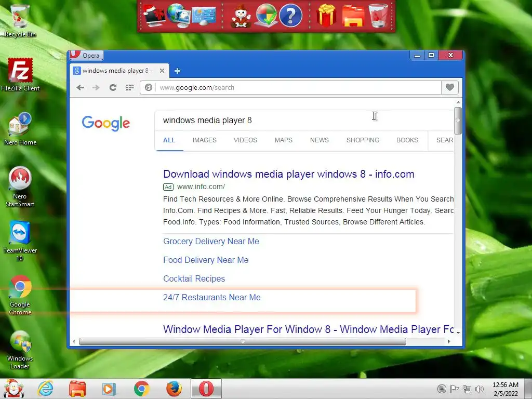The image size is (532, 399).
Task: Open '24/7 Restaurants Near Me' link
Action: point(212,297)
